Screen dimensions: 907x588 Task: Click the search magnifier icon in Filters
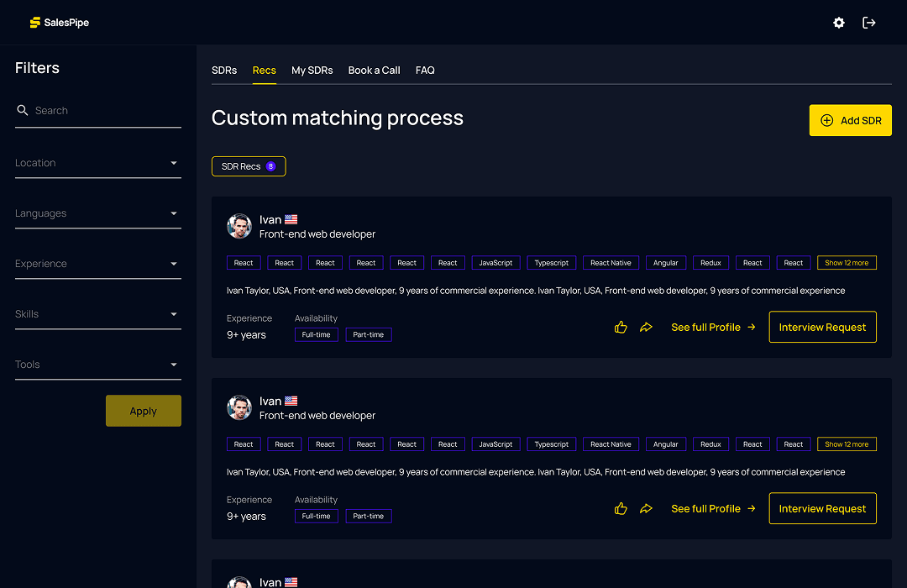[22, 110]
